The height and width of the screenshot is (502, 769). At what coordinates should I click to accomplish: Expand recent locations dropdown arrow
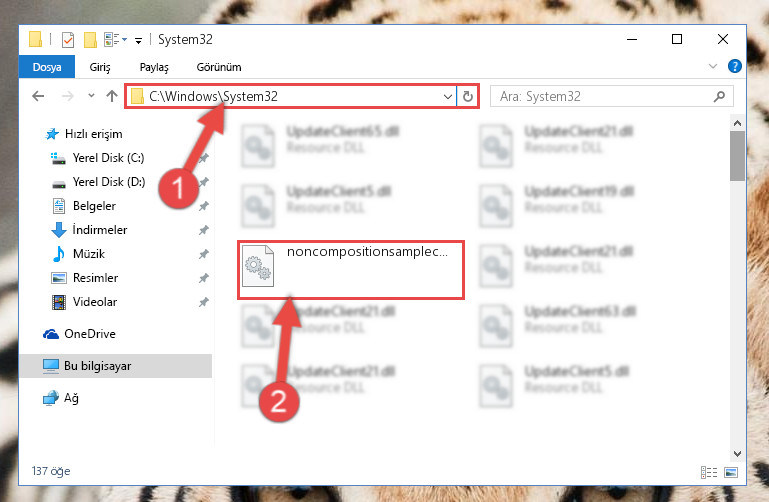91,96
